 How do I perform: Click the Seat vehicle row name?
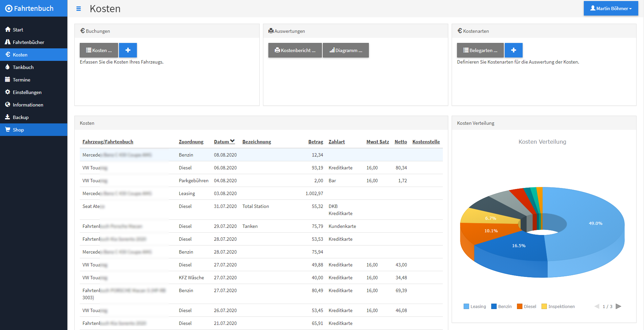[93, 206]
